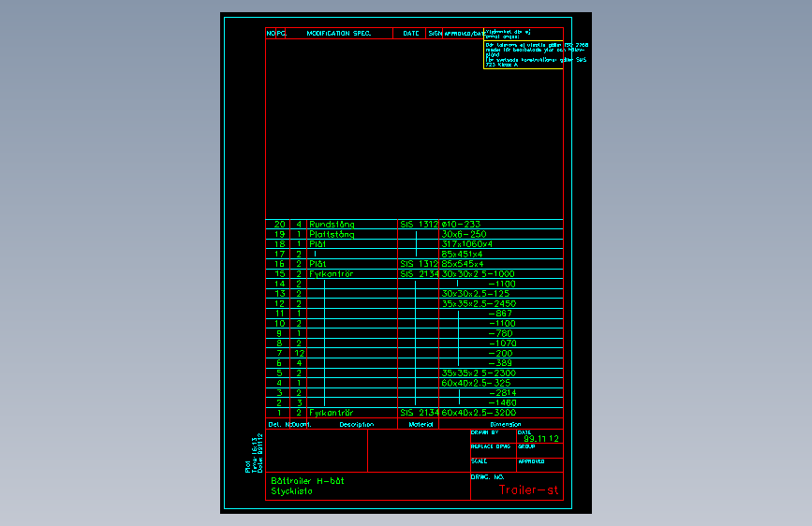Click quantity '12' in row 7

[299, 353]
